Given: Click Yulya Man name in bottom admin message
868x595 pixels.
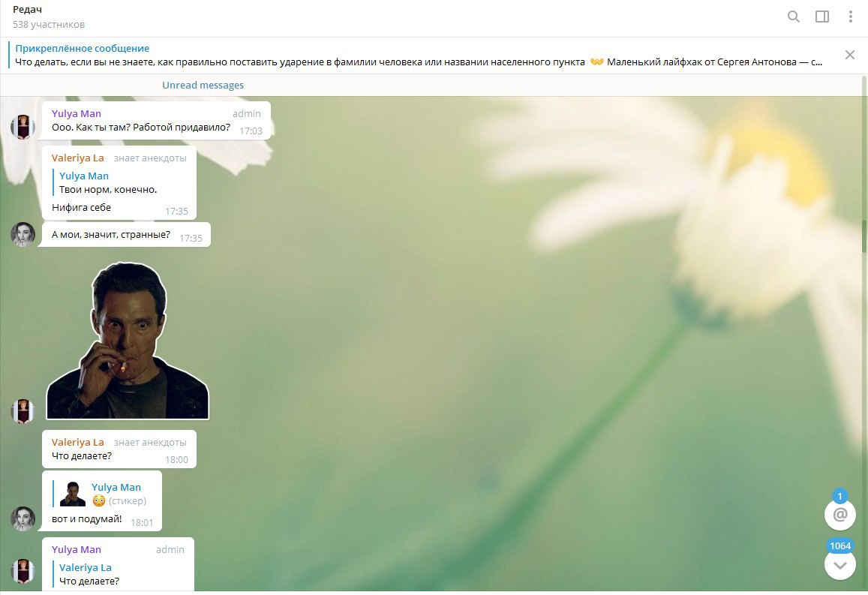Looking at the screenshot, I should tap(77, 550).
